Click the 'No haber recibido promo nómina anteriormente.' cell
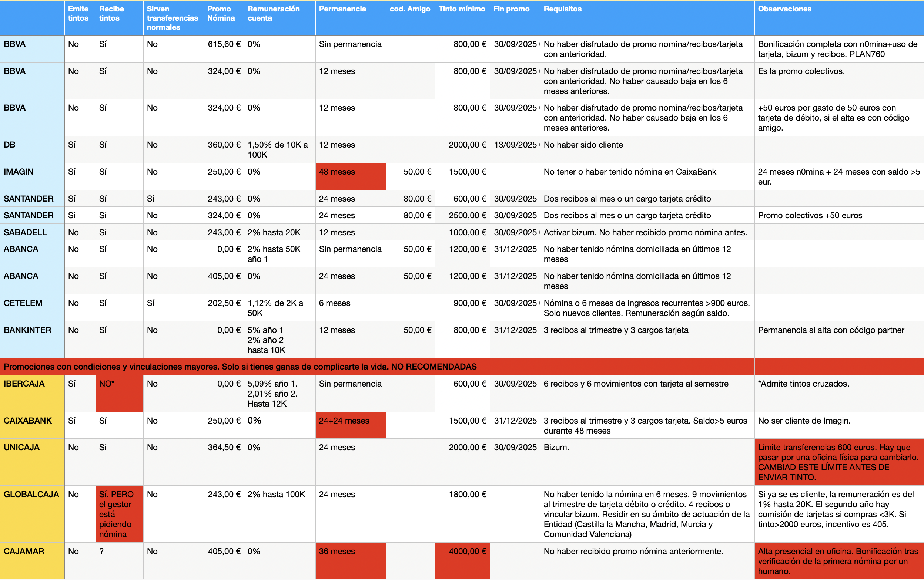Viewport: 924px width, 580px height. [647, 560]
